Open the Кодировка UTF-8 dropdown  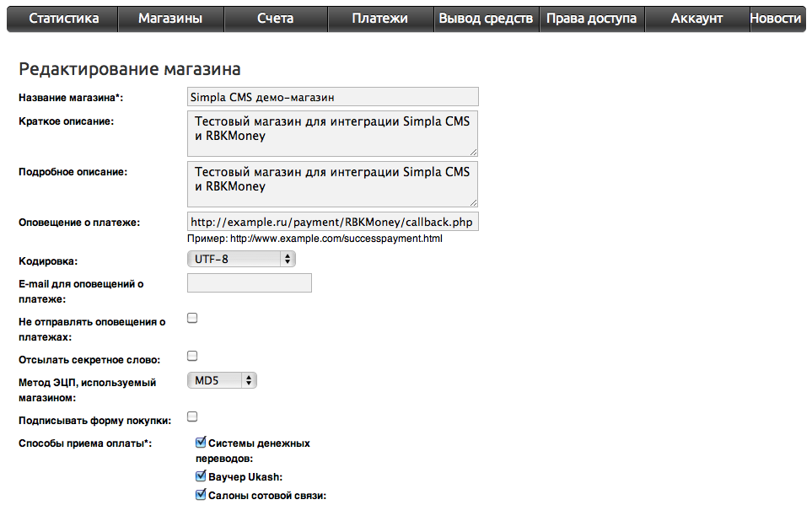(x=241, y=260)
